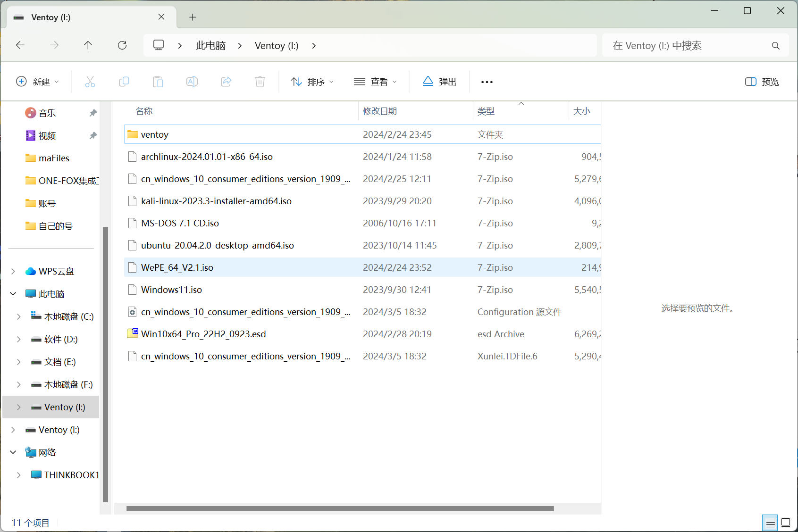
Task: Open the more options ellipsis menu
Action: (x=487, y=82)
